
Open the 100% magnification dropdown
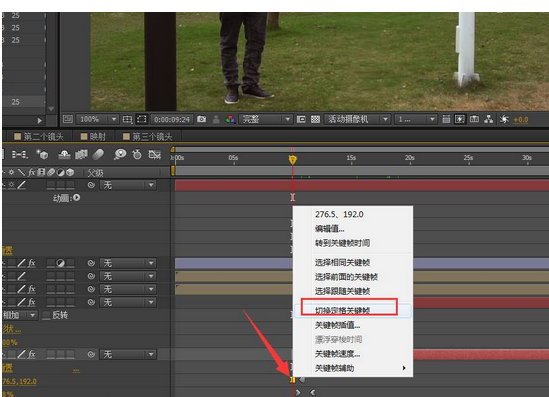click(x=97, y=119)
